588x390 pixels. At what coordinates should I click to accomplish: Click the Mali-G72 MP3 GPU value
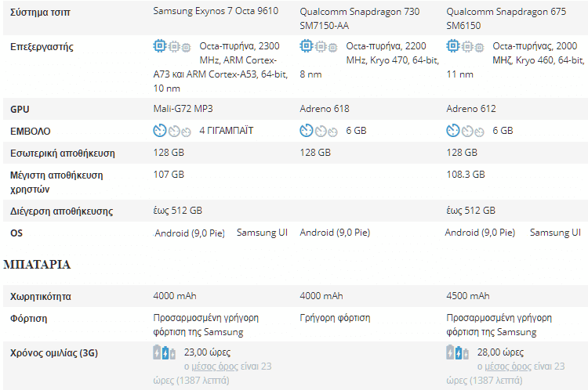click(183, 109)
